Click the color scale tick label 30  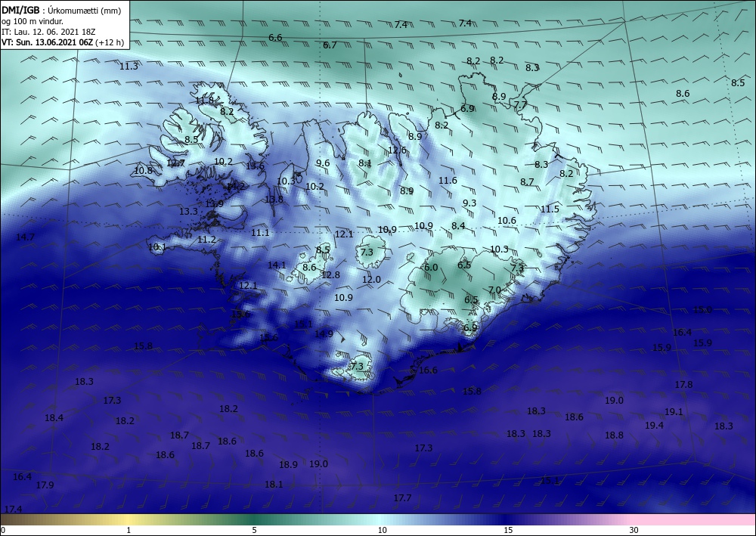[x=634, y=530]
